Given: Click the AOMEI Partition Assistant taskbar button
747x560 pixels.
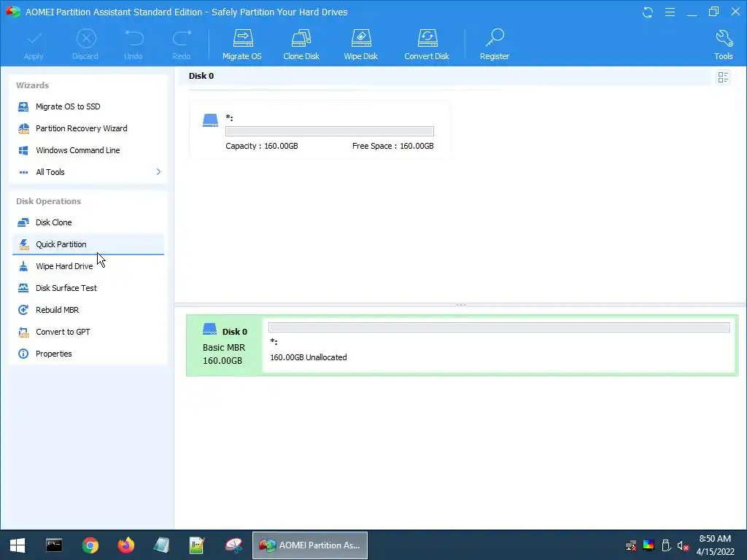Looking at the screenshot, I should [309, 545].
